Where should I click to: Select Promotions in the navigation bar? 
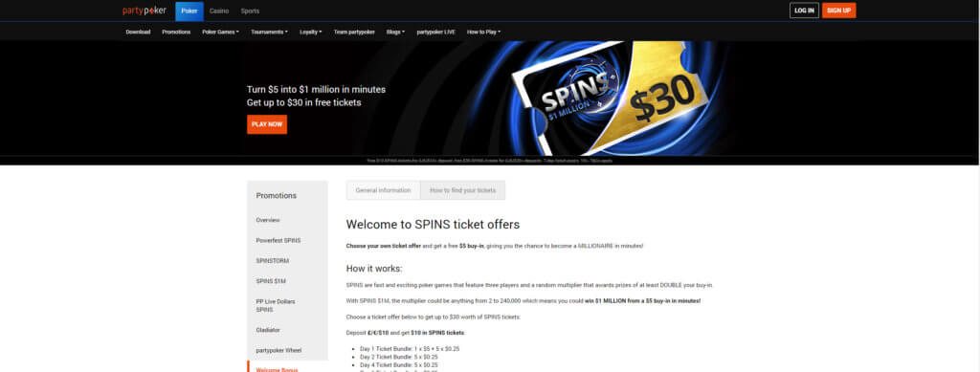[176, 32]
